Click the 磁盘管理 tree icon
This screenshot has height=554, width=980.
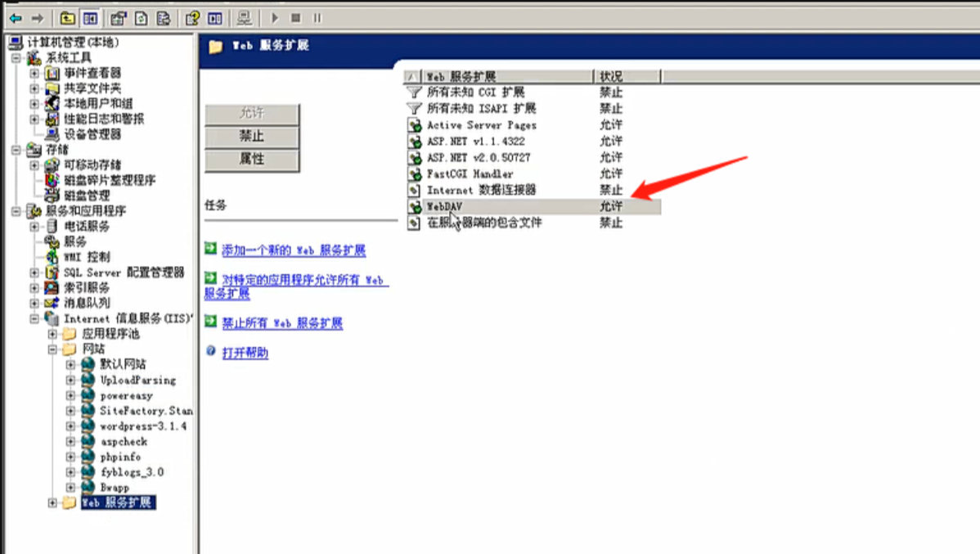(x=52, y=195)
